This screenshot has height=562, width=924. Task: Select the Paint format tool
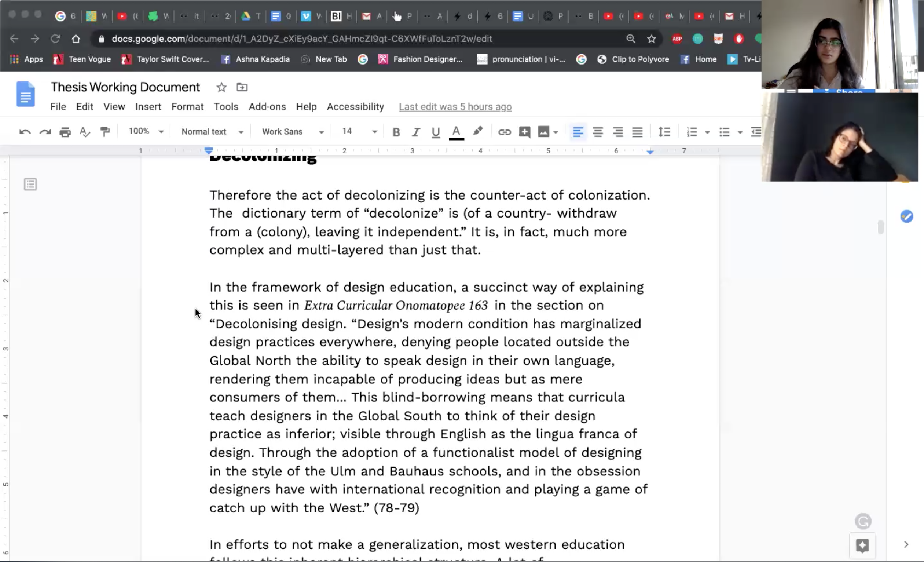tap(105, 132)
